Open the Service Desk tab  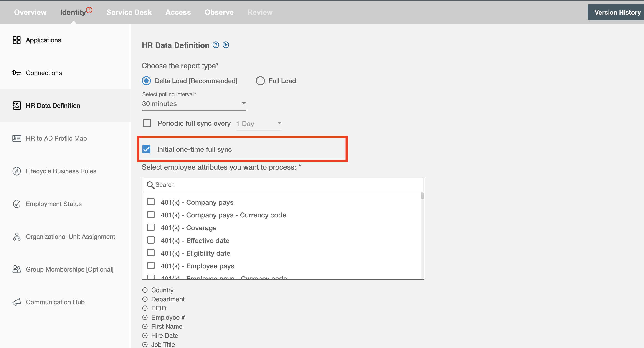point(129,12)
